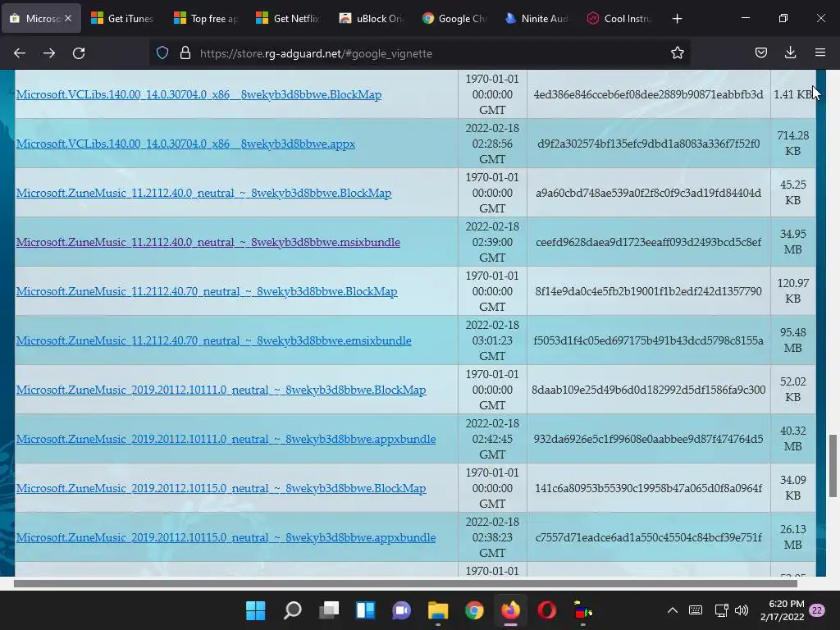Select the 26.13 MB size cell
This screenshot has height=630, width=840.
point(793,537)
